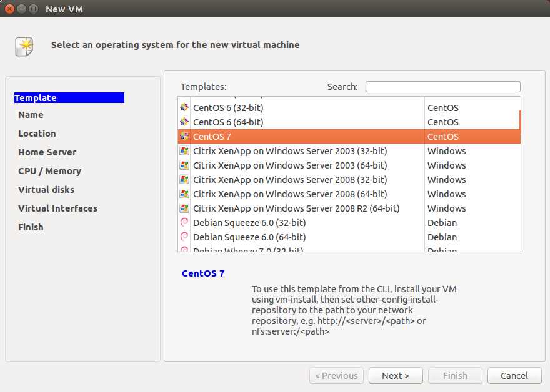Click icon for XenApp Server 2003 (32-bit)
The width and height of the screenshot is (550, 392).
click(184, 150)
